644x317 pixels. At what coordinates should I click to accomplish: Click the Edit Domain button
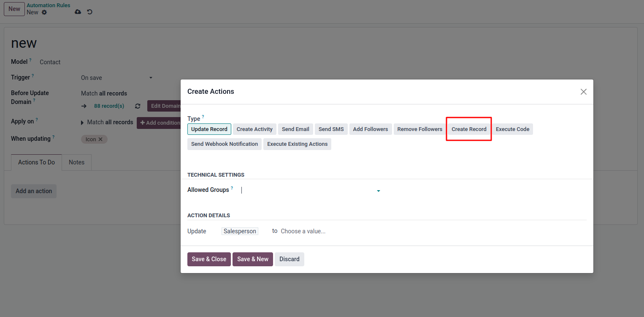click(164, 106)
